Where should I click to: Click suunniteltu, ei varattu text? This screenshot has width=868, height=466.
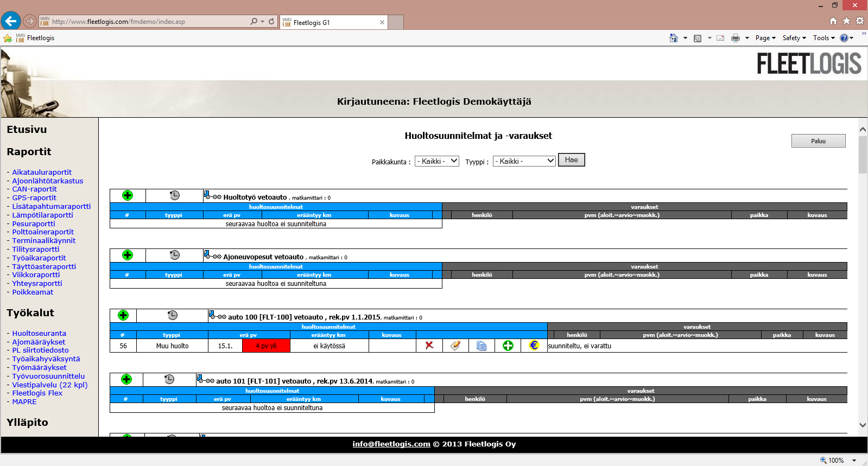tap(579, 346)
